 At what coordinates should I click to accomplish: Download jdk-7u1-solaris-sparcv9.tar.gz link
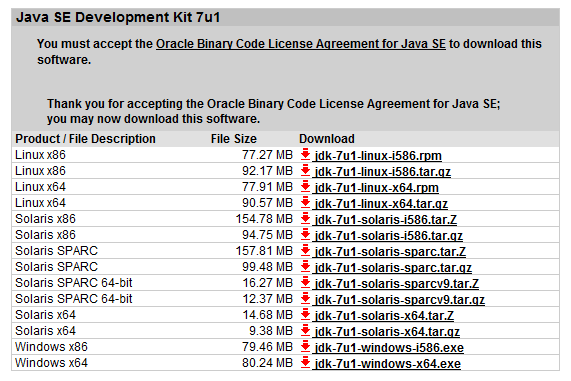(x=399, y=300)
